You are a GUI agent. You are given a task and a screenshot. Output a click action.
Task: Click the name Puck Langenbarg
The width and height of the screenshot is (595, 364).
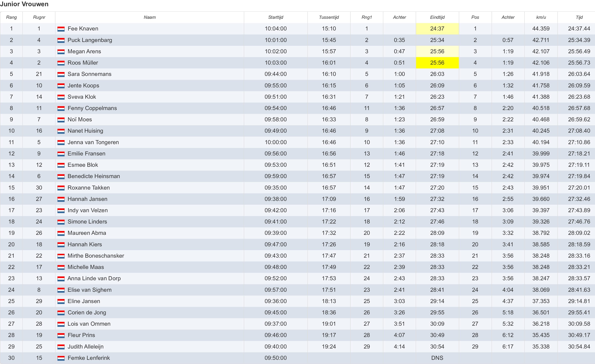pyautogui.click(x=90, y=40)
